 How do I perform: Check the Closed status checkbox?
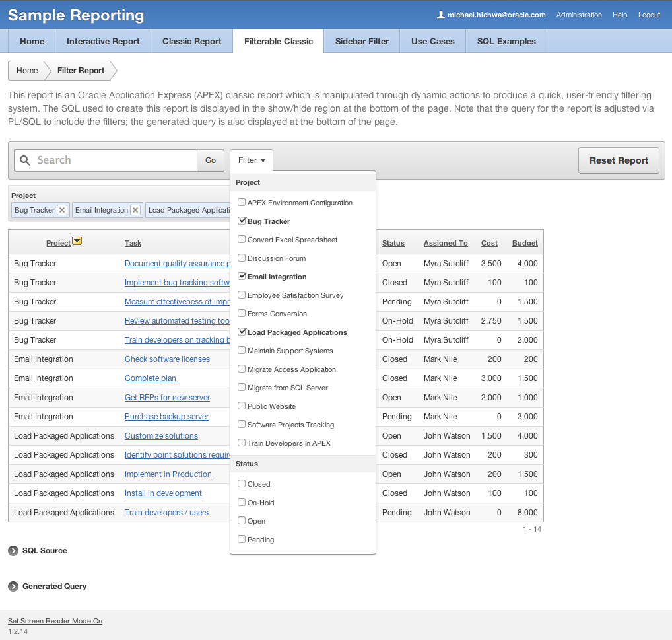point(242,483)
